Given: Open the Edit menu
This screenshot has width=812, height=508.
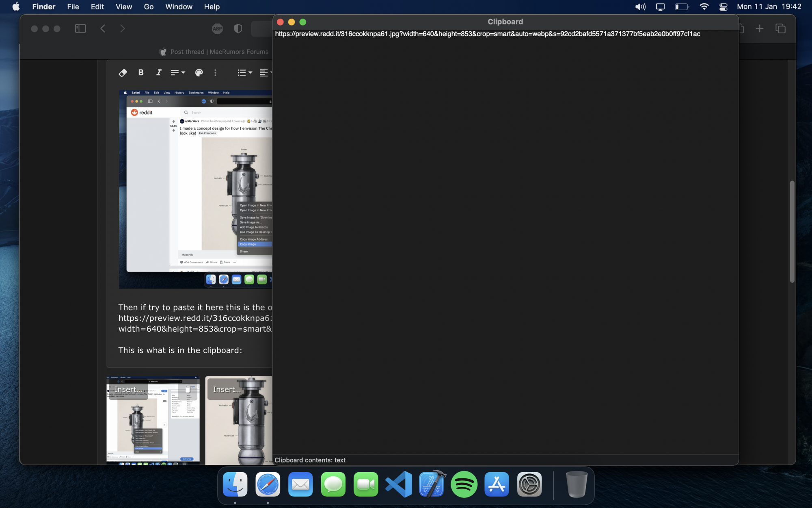Looking at the screenshot, I should coord(97,7).
